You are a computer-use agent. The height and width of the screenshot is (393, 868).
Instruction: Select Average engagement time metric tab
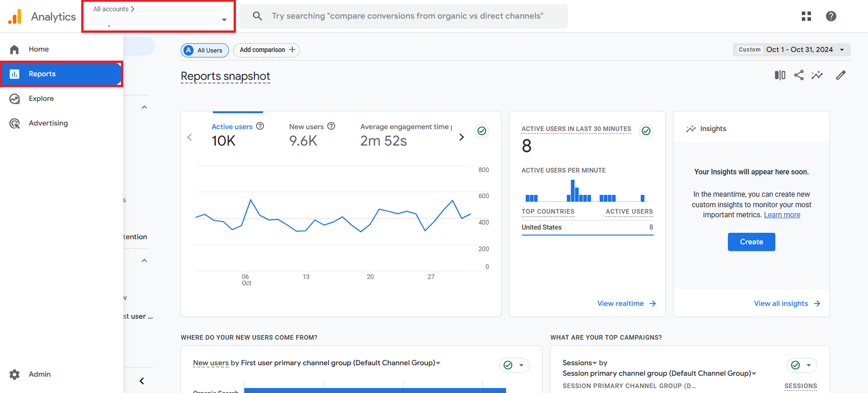406,135
